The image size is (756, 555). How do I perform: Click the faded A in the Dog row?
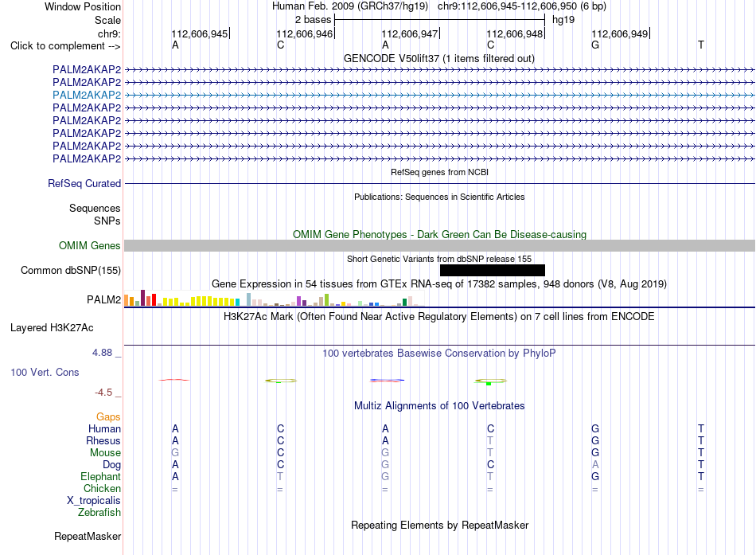click(x=595, y=464)
